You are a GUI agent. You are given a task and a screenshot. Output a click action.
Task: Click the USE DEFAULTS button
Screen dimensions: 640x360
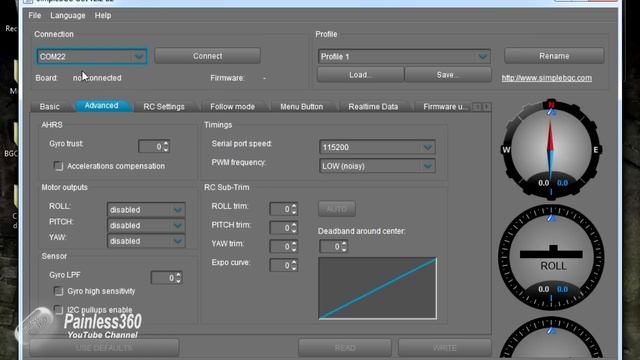104,348
